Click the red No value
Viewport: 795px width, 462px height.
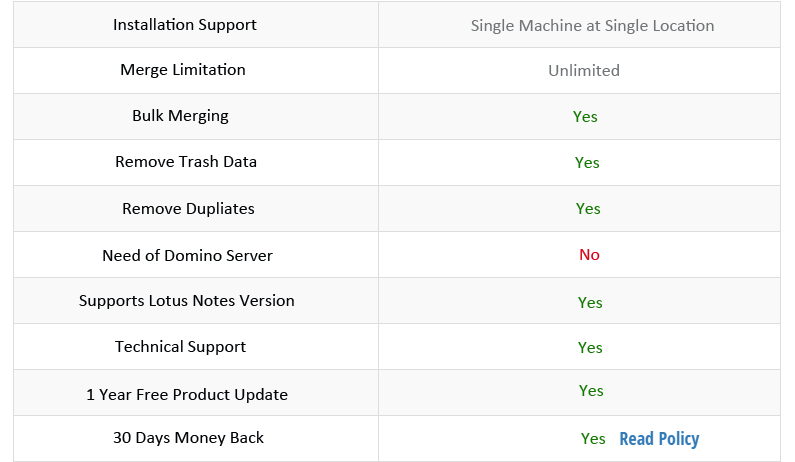589,255
